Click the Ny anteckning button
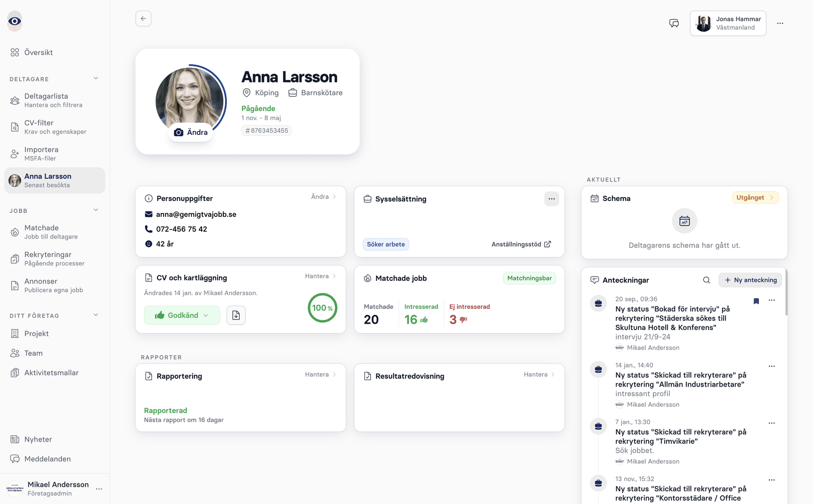813x504 pixels. [750, 280]
